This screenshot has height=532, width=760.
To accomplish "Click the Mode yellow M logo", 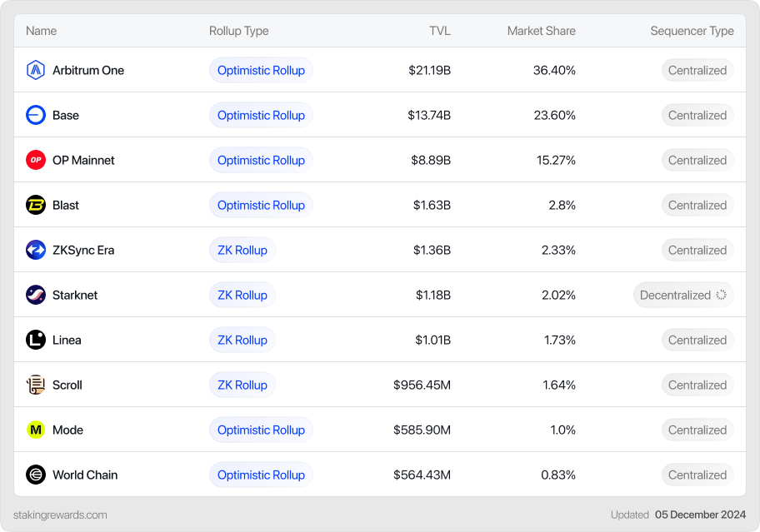I will [x=35, y=430].
